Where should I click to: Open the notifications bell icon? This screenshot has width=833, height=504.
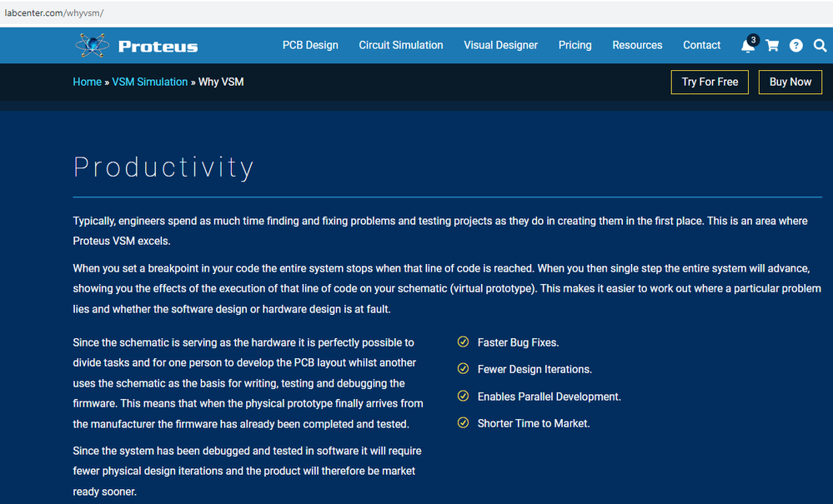[x=748, y=46]
